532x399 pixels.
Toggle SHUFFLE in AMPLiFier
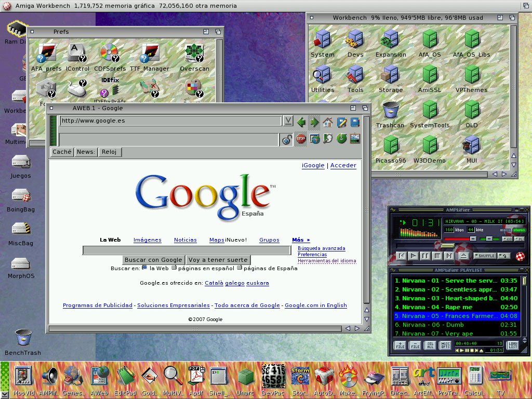485,256
